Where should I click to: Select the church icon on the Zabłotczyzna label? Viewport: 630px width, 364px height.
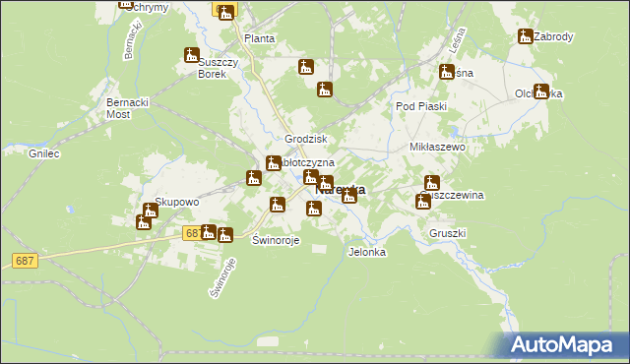tap(274, 163)
